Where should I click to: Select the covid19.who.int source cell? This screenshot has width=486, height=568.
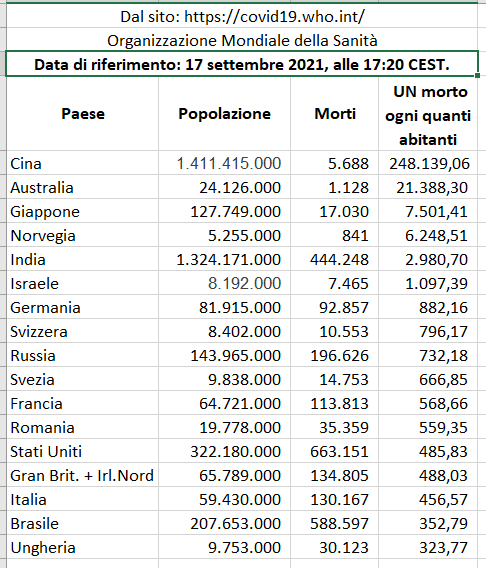point(242,17)
